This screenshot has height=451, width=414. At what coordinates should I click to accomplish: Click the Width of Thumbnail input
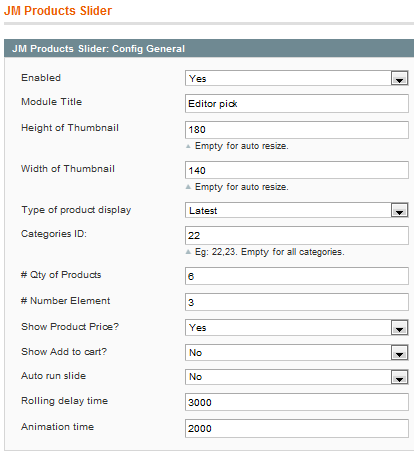[297, 170]
